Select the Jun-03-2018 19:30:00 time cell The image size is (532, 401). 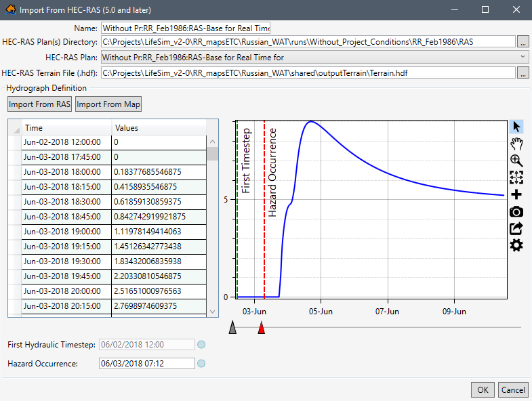(x=66, y=261)
